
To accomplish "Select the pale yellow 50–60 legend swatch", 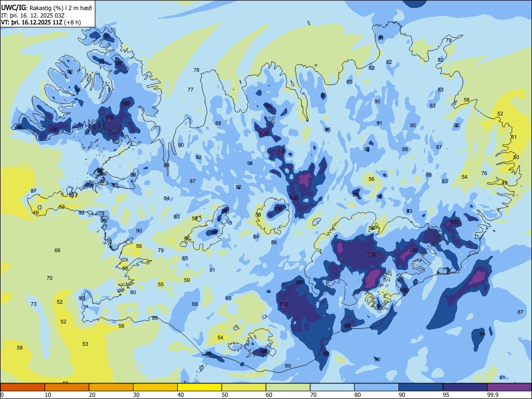I will 244,387.
